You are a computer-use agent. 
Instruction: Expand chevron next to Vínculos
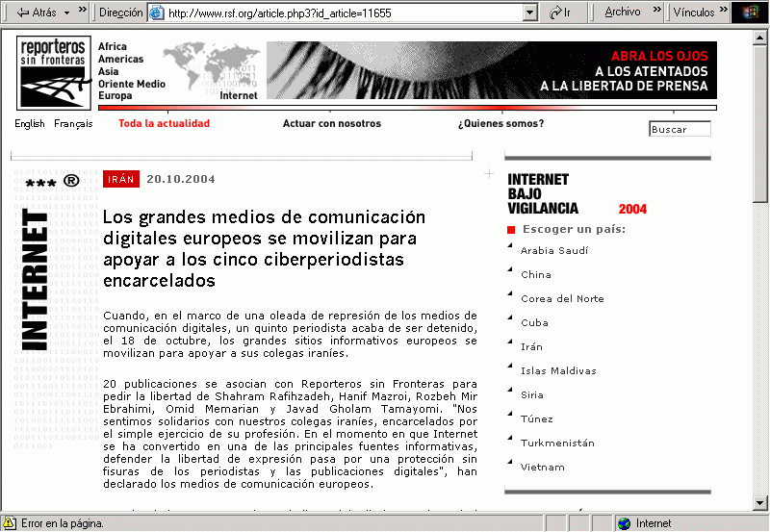coord(724,10)
